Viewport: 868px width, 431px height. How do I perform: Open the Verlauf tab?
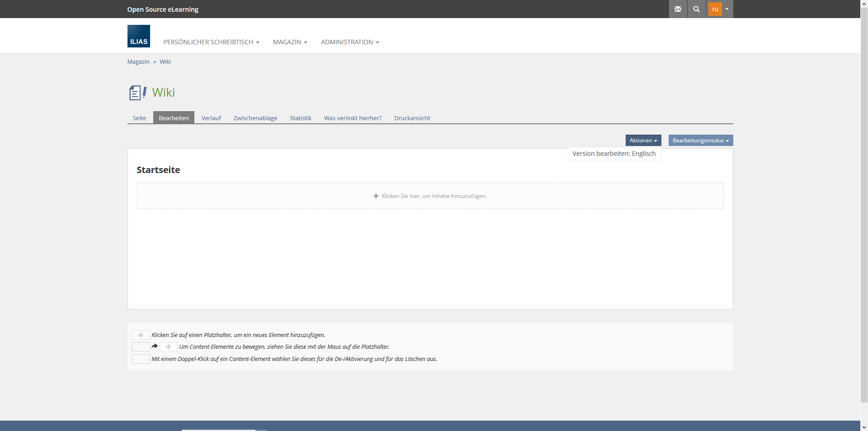click(x=211, y=118)
